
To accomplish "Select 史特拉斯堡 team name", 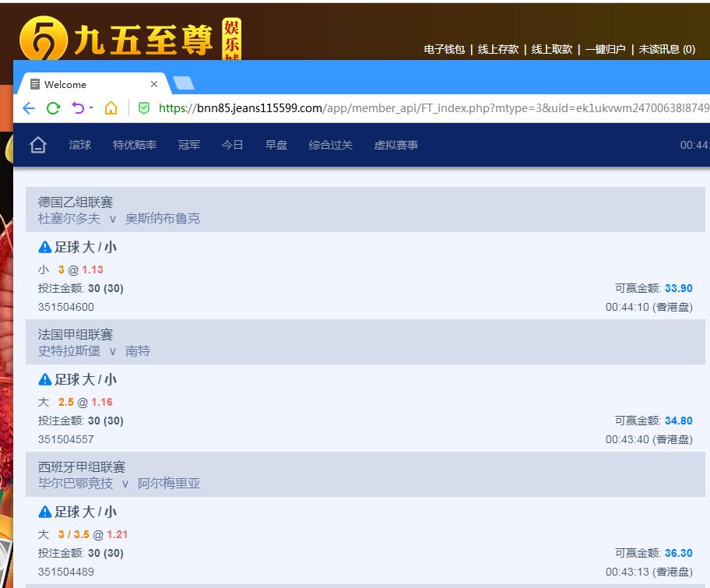I will pyautogui.click(x=69, y=350).
